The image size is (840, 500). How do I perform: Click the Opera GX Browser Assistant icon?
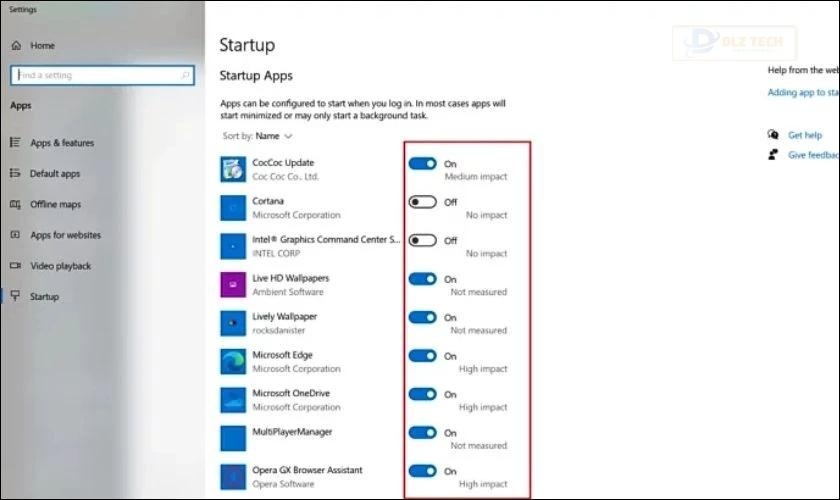click(233, 477)
